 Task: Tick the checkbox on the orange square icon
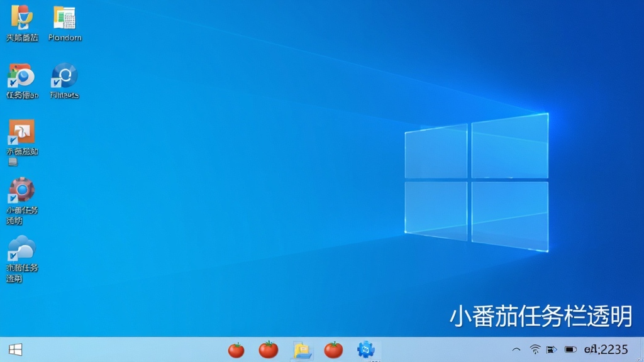tap(13, 140)
